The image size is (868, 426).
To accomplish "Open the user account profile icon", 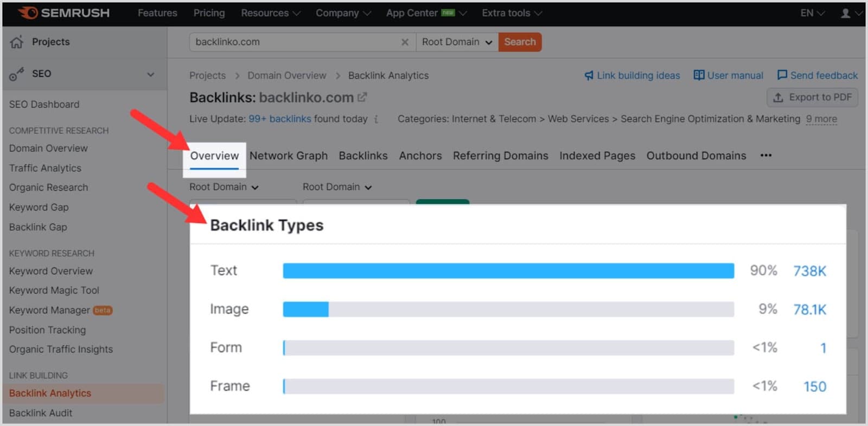I will [x=845, y=13].
